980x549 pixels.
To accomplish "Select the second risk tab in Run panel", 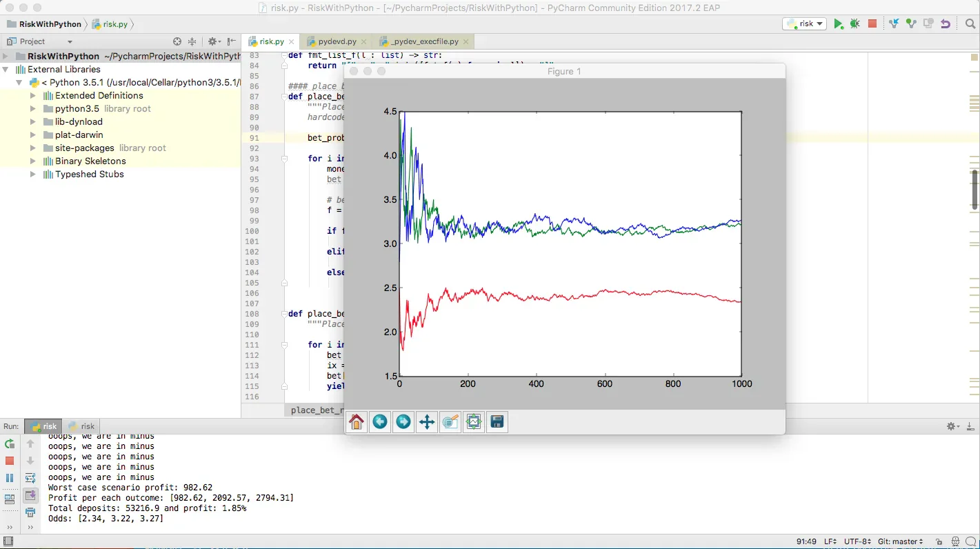I will click(81, 426).
